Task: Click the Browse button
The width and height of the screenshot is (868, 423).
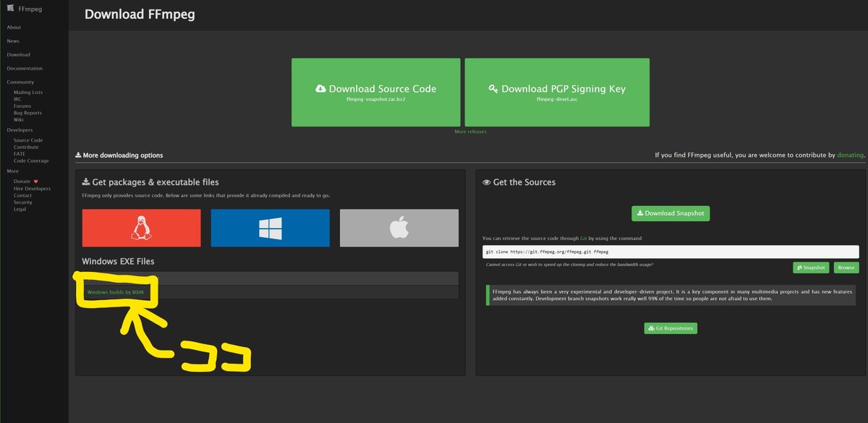Action: [x=846, y=268]
